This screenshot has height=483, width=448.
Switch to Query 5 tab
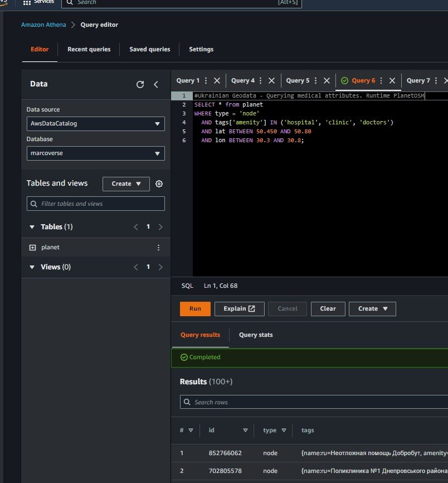pos(298,81)
